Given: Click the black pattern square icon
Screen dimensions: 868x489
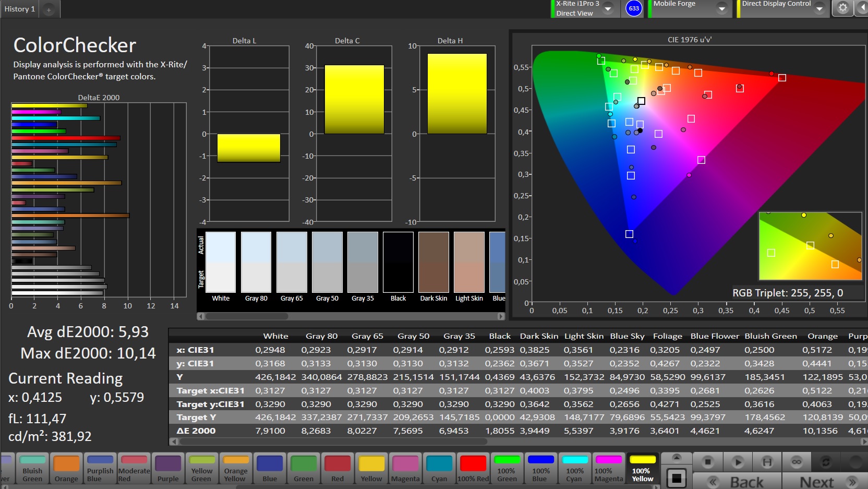Looking at the screenshot, I should pos(677,478).
